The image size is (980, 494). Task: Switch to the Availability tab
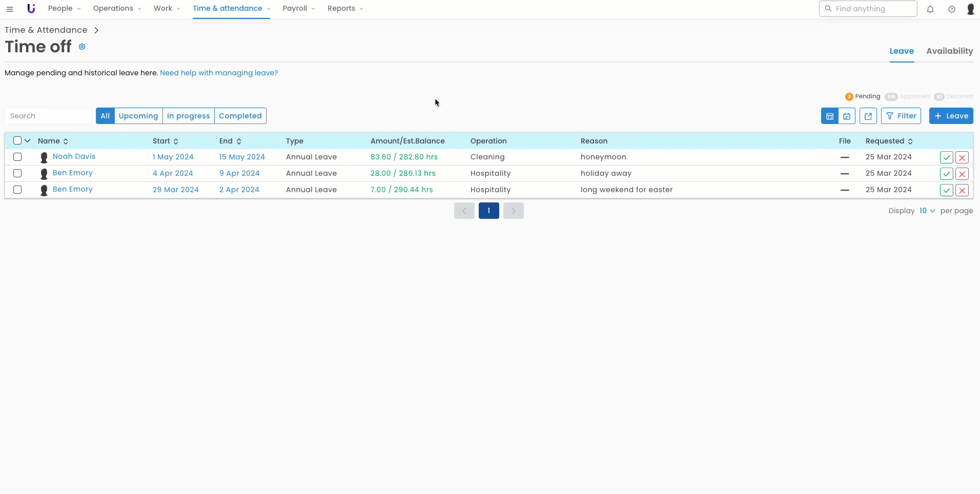[x=949, y=51]
